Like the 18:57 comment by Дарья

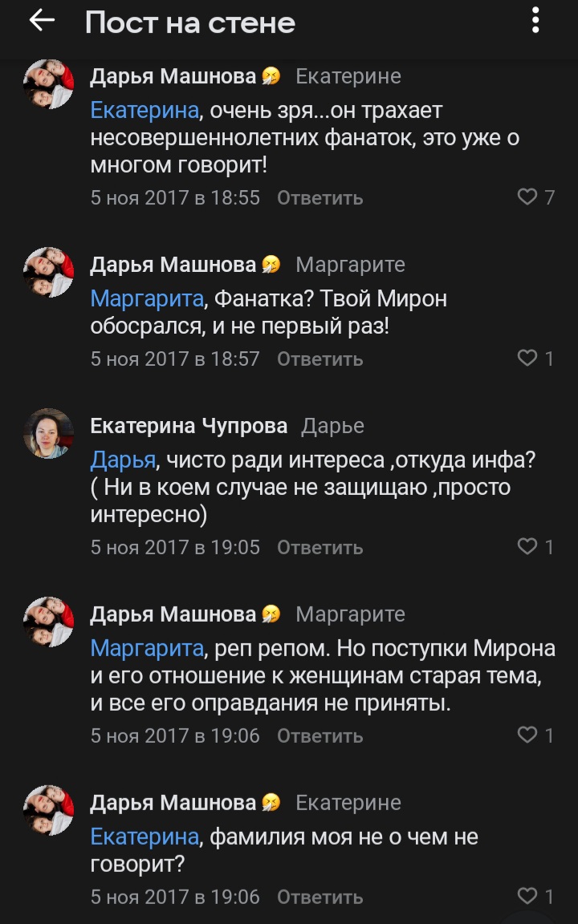point(527,359)
